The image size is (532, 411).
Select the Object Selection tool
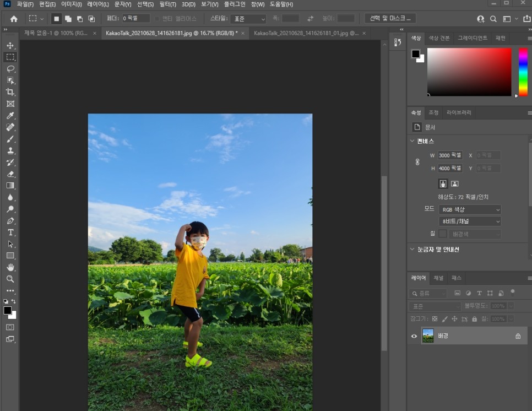pyautogui.click(x=10, y=80)
